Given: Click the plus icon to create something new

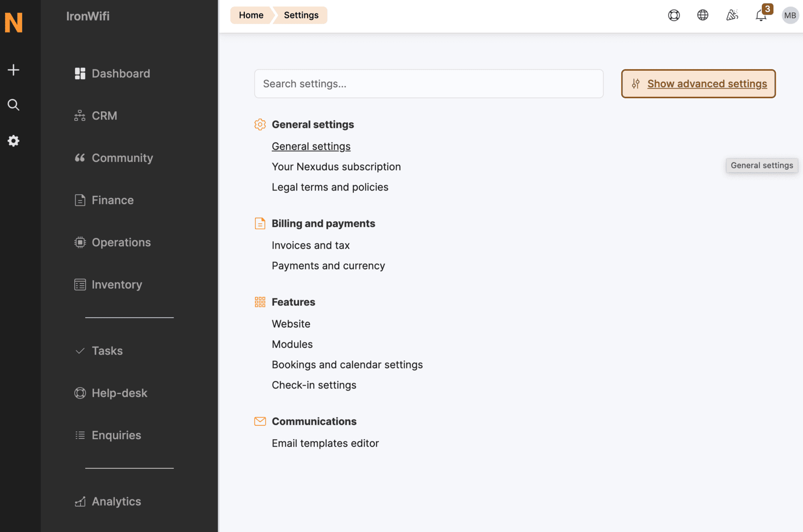Looking at the screenshot, I should pos(13,70).
